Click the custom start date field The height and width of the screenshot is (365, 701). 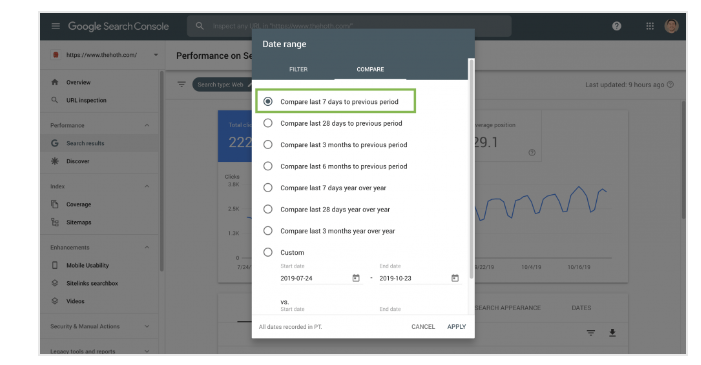coord(316,278)
